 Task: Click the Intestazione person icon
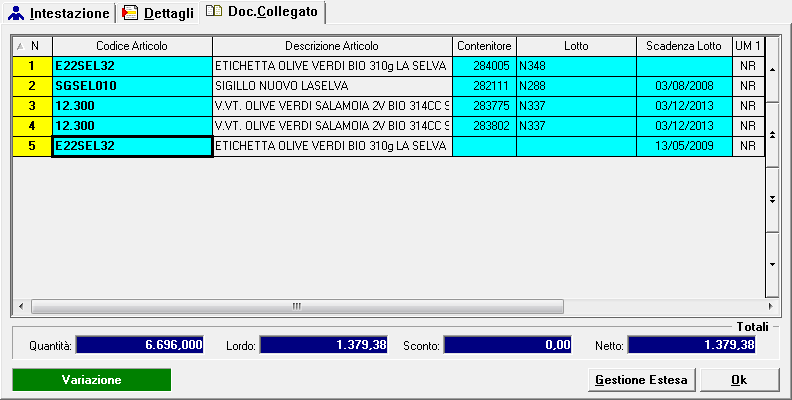pyautogui.click(x=16, y=13)
